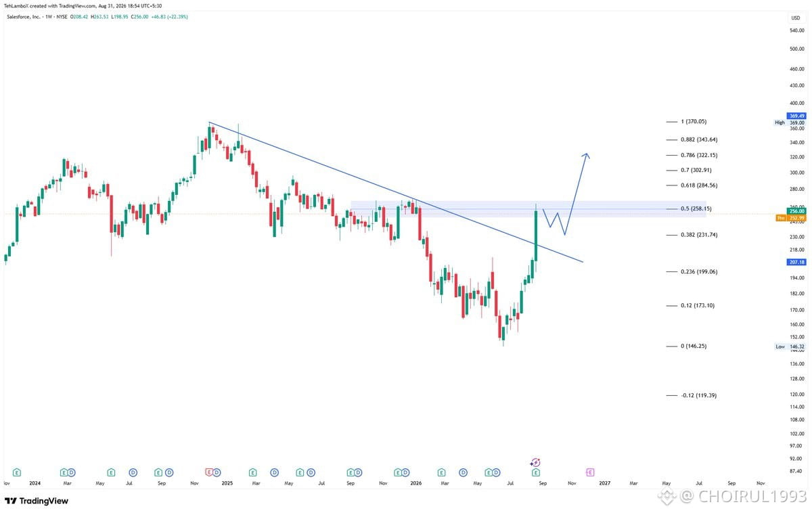Click the lone earnings marker above Mar 2025
Viewport: 812px width, 513px height.
[252, 472]
